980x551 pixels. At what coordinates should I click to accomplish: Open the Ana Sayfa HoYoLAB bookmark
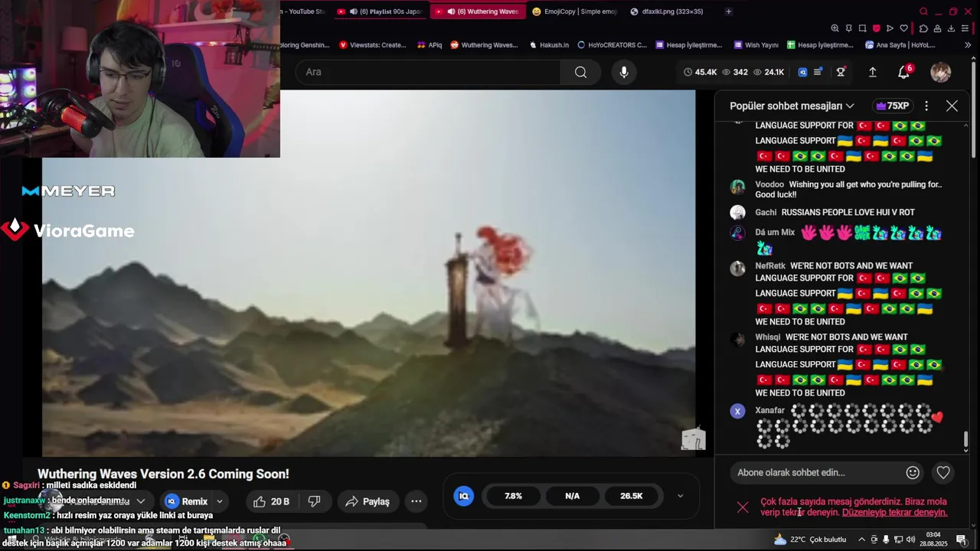click(x=900, y=45)
